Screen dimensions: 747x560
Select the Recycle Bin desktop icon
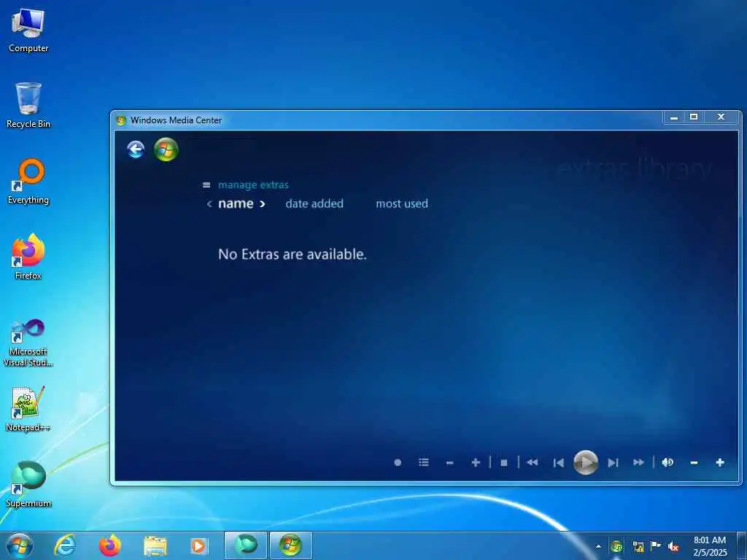[x=28, y=106]
